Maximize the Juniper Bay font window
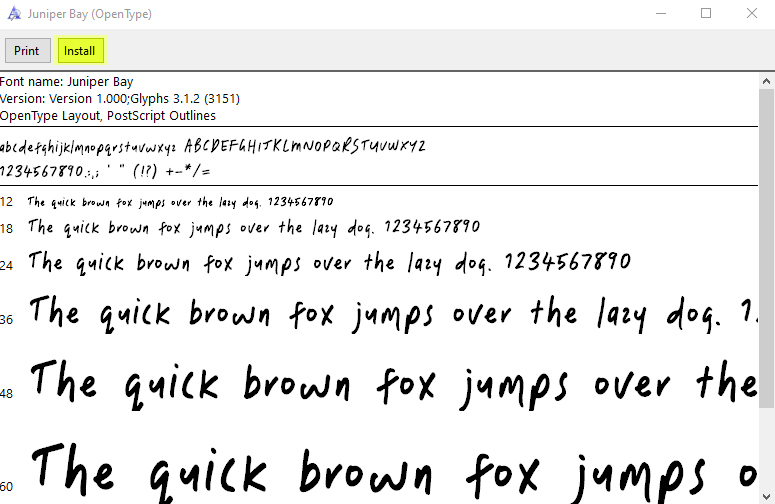This screenshot has width=775, height=504. tap(706, 13)
